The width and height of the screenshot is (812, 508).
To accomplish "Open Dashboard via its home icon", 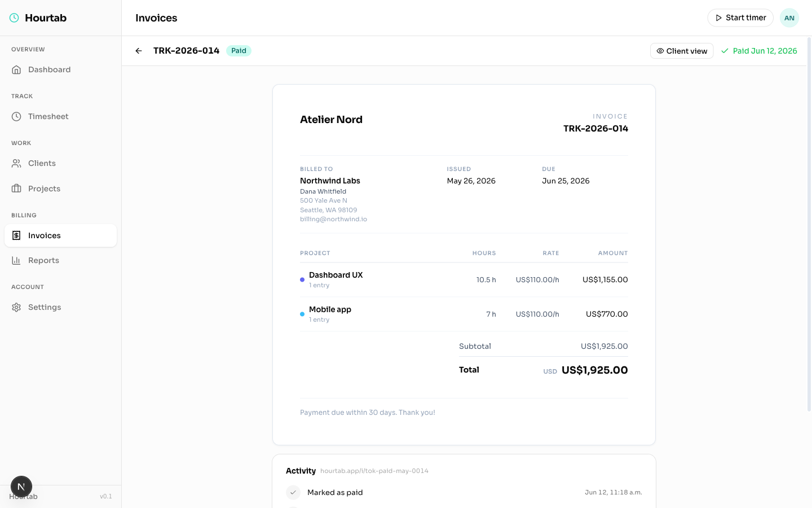I will [16, 69].
